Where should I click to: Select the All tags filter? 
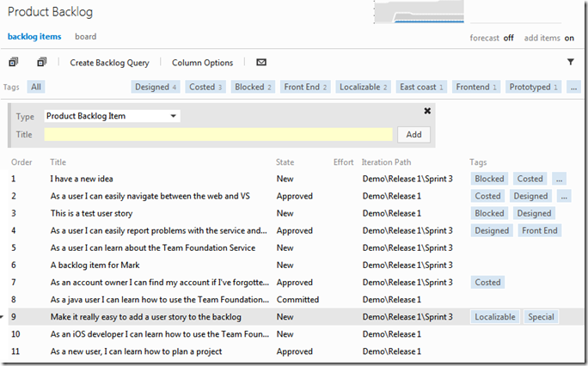pos(36,87)
